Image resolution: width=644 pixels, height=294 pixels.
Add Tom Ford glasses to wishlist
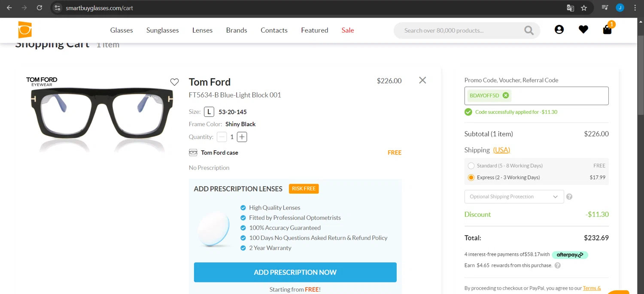tap(174, 82)
